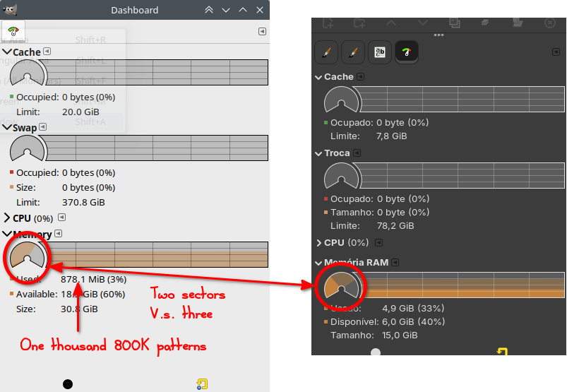567x392 pixels.
Task: Open field menu button next to Swap label
Action: click(x=43, y=127)
